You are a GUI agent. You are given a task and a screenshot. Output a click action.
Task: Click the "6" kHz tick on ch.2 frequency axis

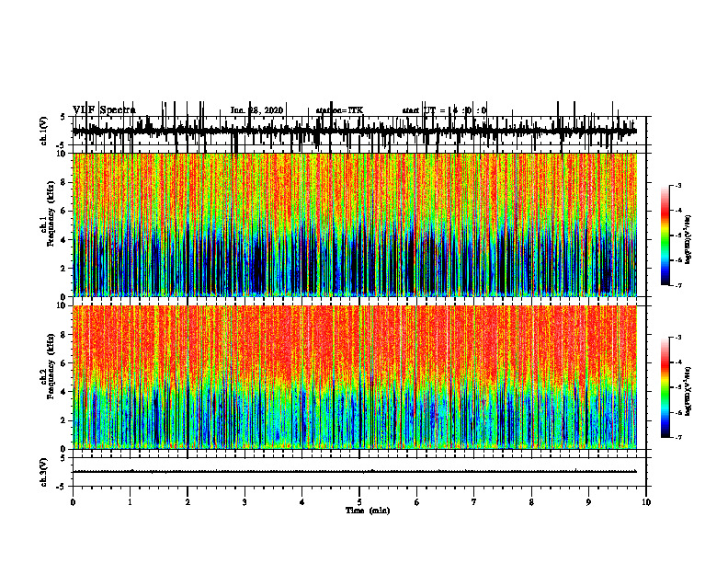coord(64,363)
